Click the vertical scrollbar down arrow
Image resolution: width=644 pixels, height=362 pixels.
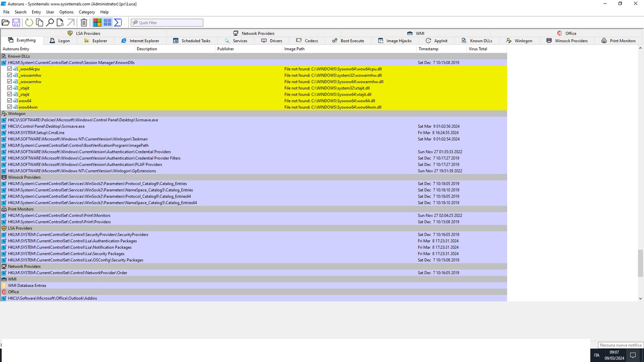[x=640, y=299]
